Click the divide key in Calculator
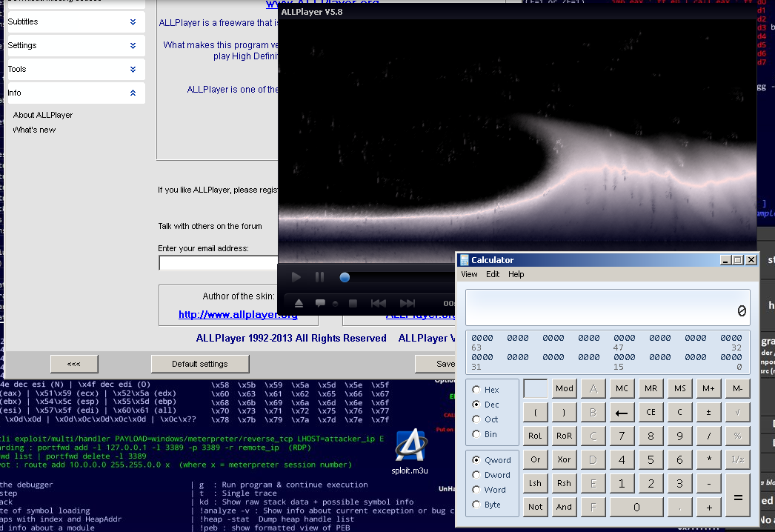775x532 pixels. 709,436
